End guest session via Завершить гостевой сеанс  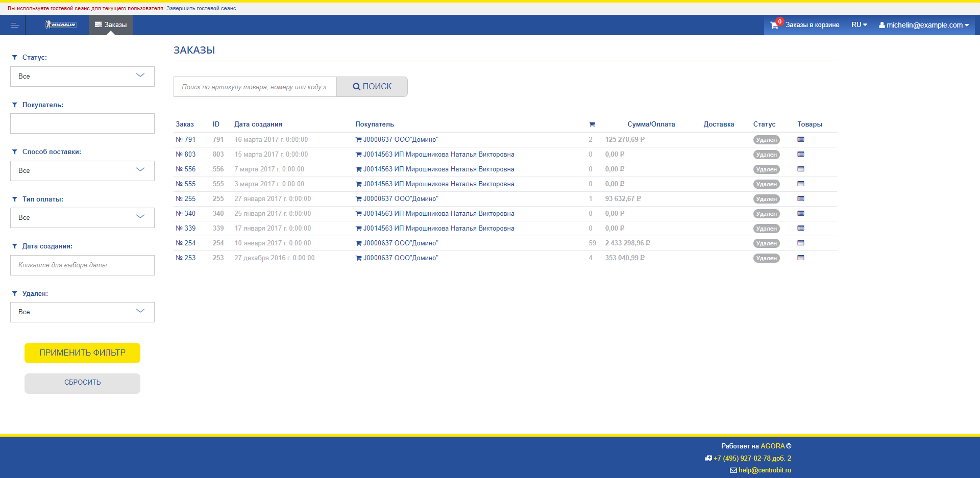pyautogui.click(x=201, y=9)
